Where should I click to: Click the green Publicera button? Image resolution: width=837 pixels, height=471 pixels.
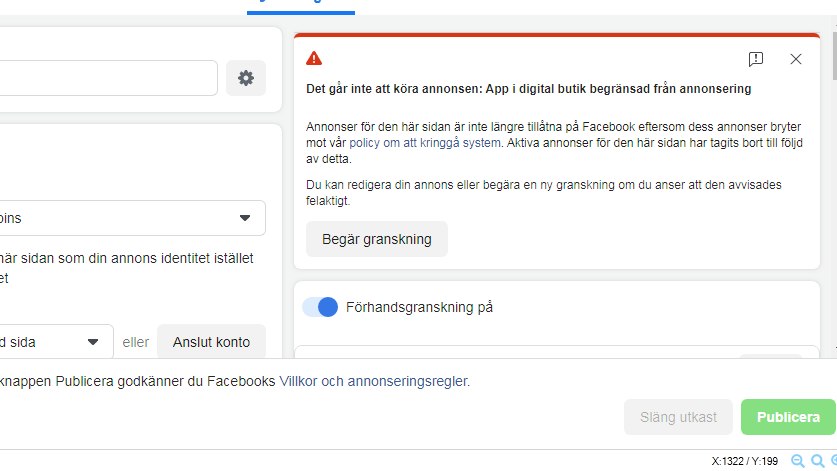[x=788, y=417]
